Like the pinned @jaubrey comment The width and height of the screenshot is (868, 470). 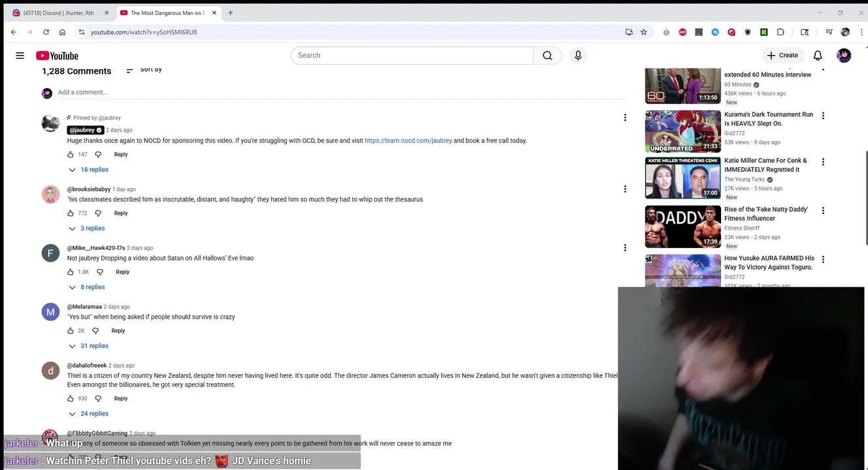click(71, 155)
